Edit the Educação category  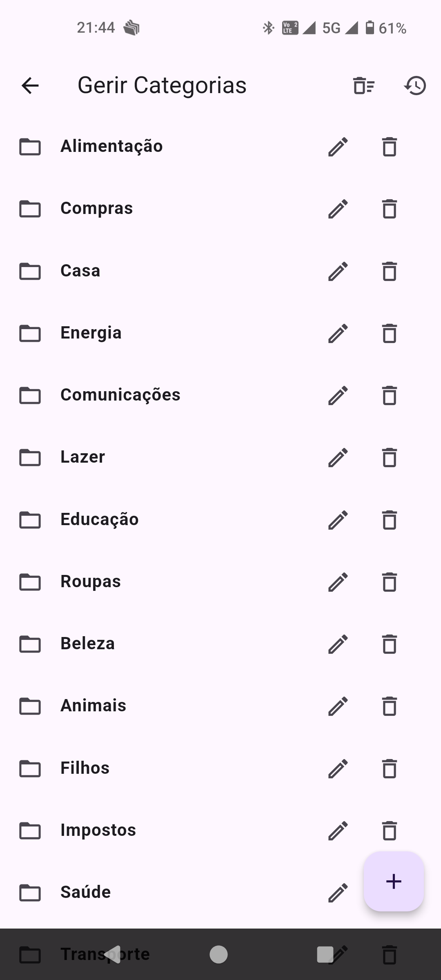tap(338, 520)
